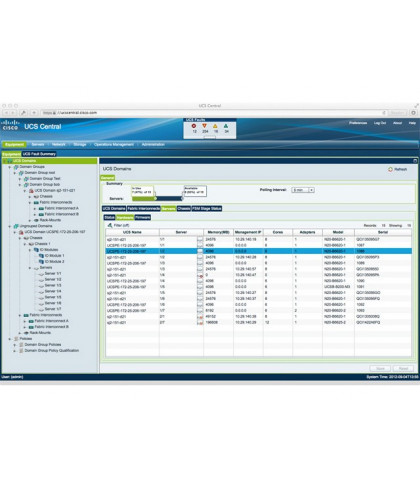Click the Ungrouped Domains icon in tree

coord(16,226)
